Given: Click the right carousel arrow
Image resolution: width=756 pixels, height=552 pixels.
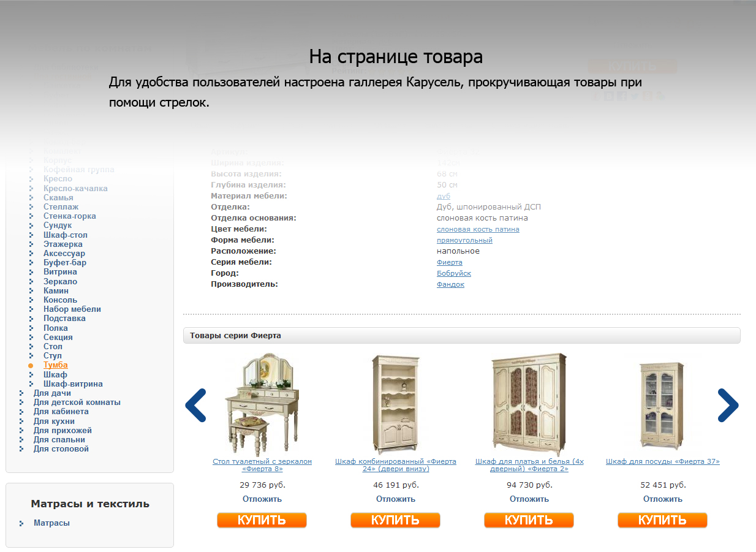Looking at the screenshot, I should [728, 405].
